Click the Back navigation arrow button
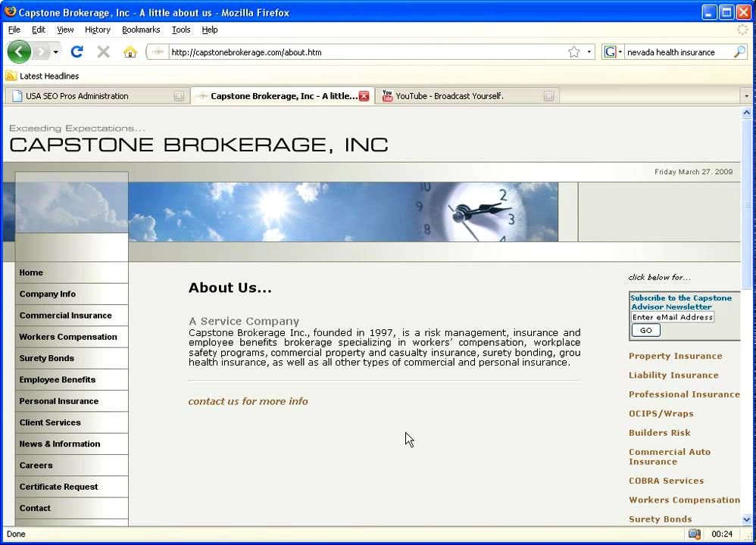 click(19, 51)
